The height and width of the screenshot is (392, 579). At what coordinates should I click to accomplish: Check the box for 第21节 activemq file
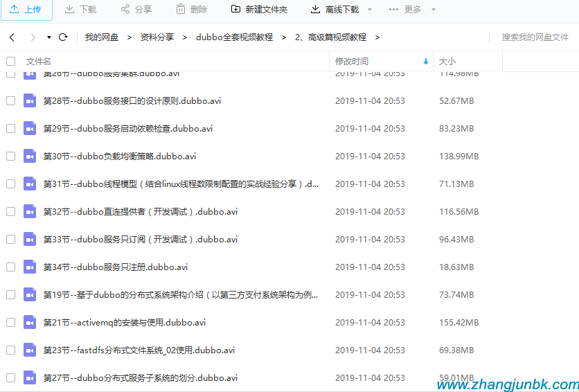[x=10, y=322]
